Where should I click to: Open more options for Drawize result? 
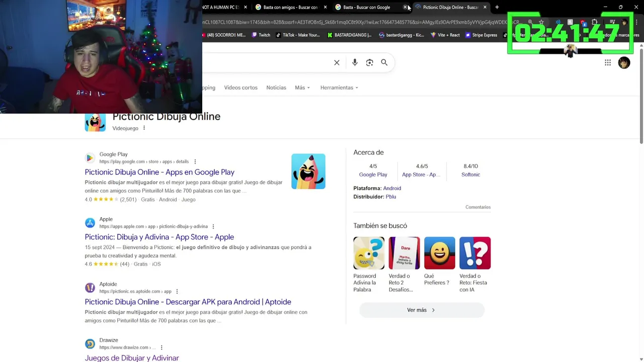click(162, 347)
